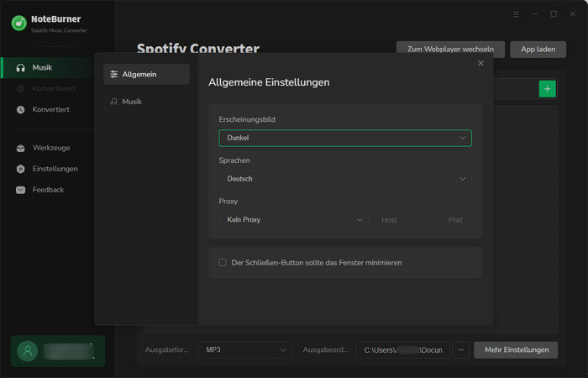
Task: Click the music note icon in settings tabs
Action: click(113, 102)
